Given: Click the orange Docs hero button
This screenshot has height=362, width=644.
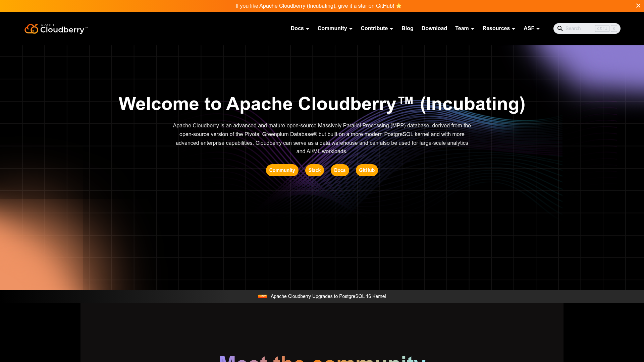Looking at the screenshot, I should (340, 170).
